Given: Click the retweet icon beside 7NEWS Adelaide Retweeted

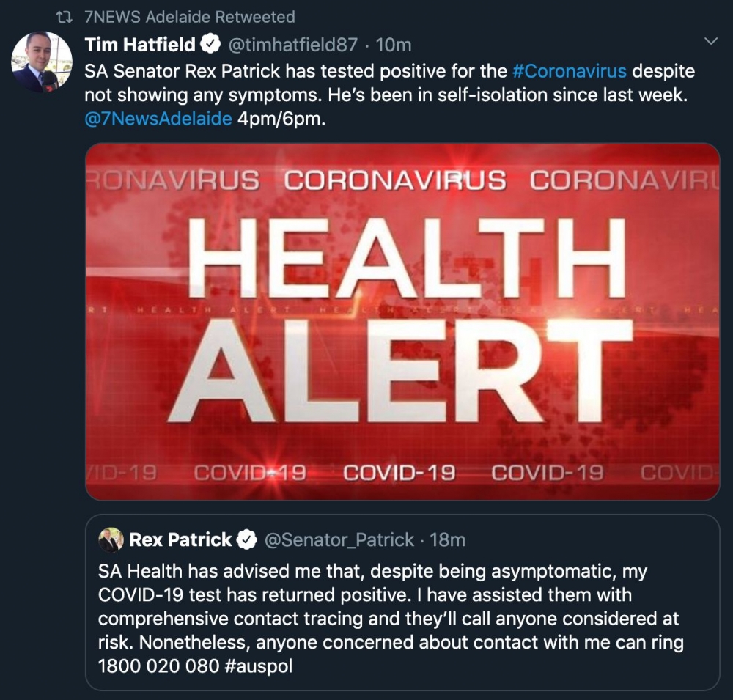Looking at the screenshot, I should coord(64,18).
